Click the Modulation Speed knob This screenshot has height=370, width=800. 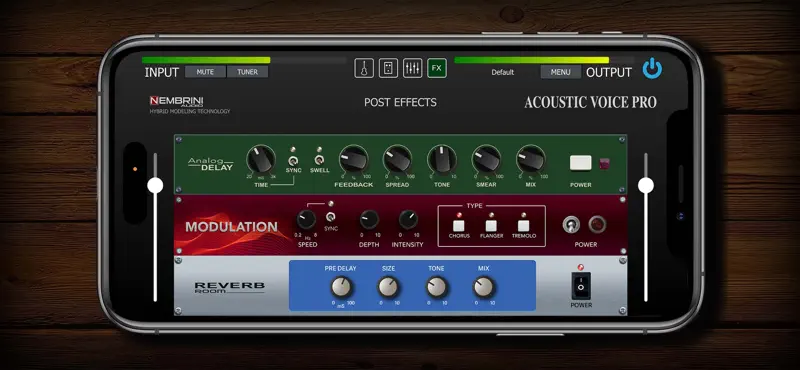pos(306,219)
